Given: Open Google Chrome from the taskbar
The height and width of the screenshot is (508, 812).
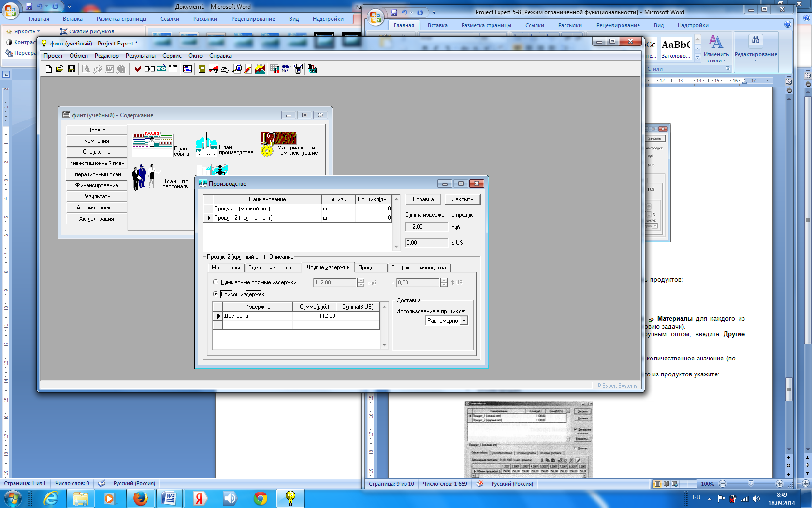Looking at the screenshot, I should coord(261,498).
